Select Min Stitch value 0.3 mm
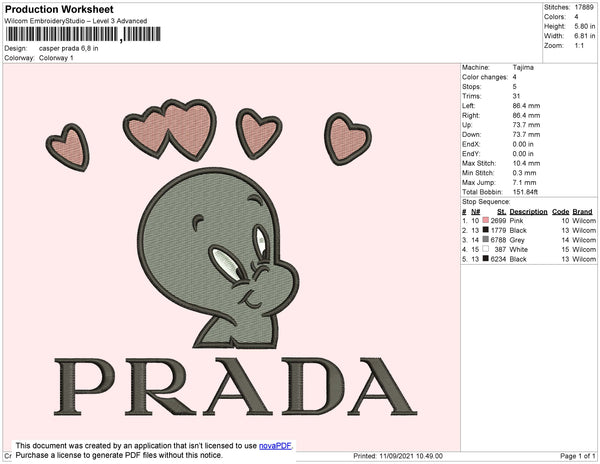The height and width of the screenshot is (464, 600). pyautogui.click(x=525, y=173)
